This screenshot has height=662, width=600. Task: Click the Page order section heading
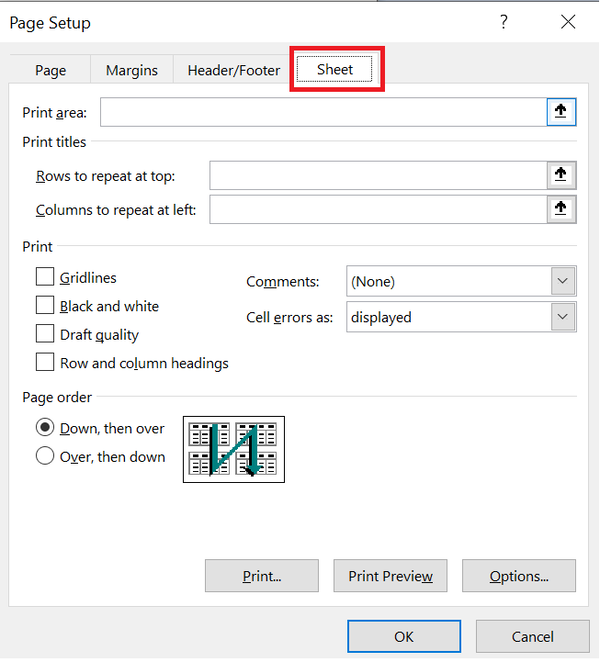point(57,397)
